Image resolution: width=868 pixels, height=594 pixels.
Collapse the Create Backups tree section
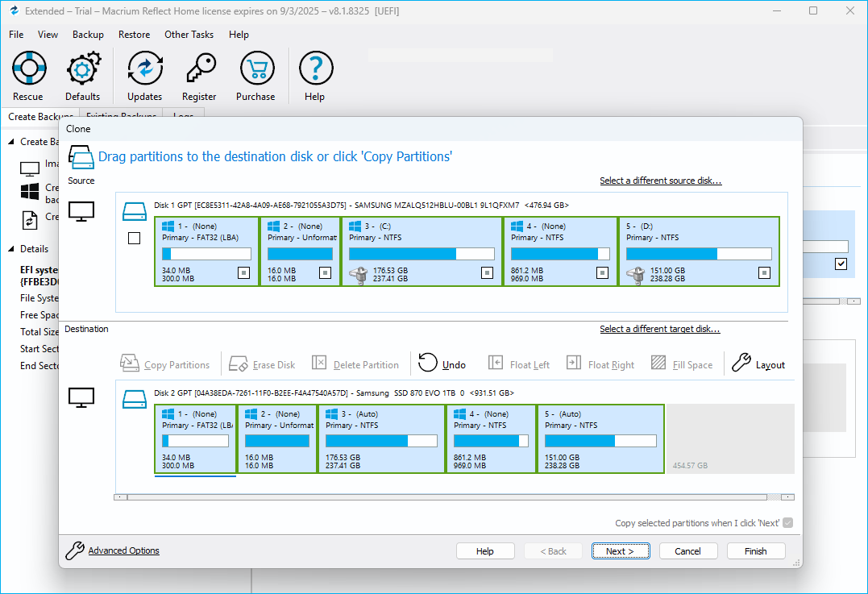tap(12, 142)
